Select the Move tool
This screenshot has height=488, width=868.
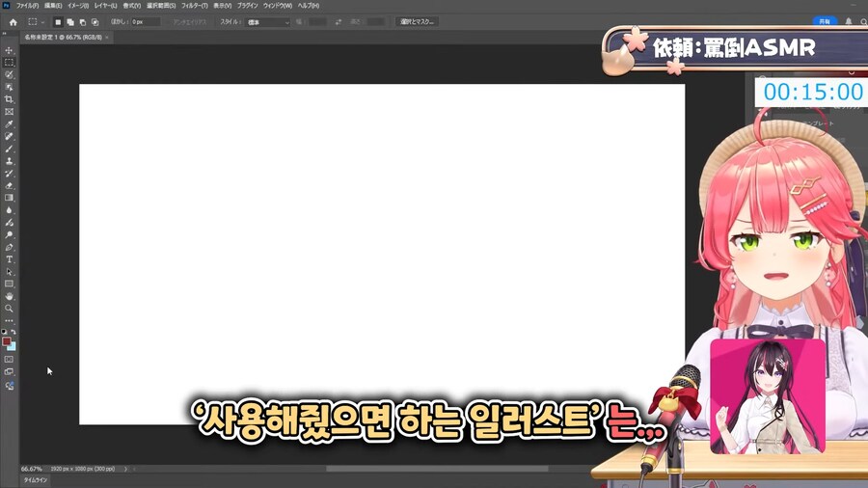coord(9,50)
